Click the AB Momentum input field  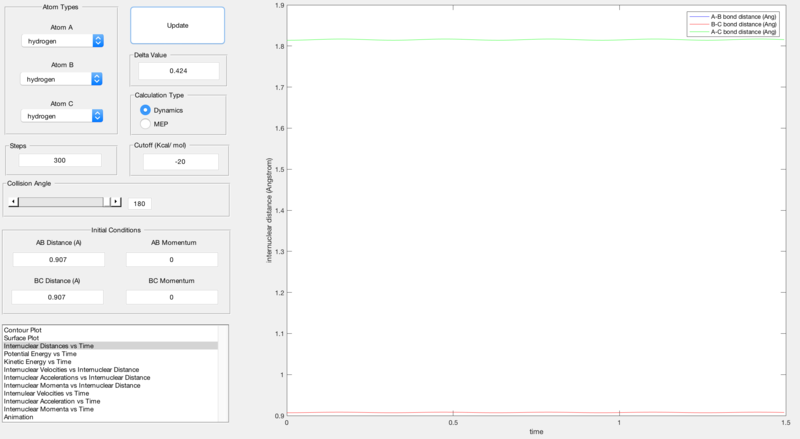(x=172, y=259)
